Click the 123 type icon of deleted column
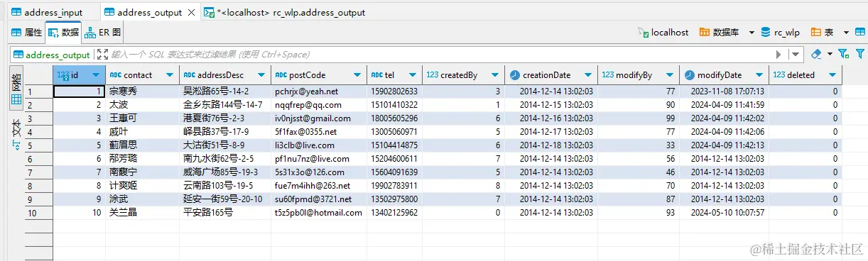Viewport: 868px width, 261px height. click(x=779, y=75)
